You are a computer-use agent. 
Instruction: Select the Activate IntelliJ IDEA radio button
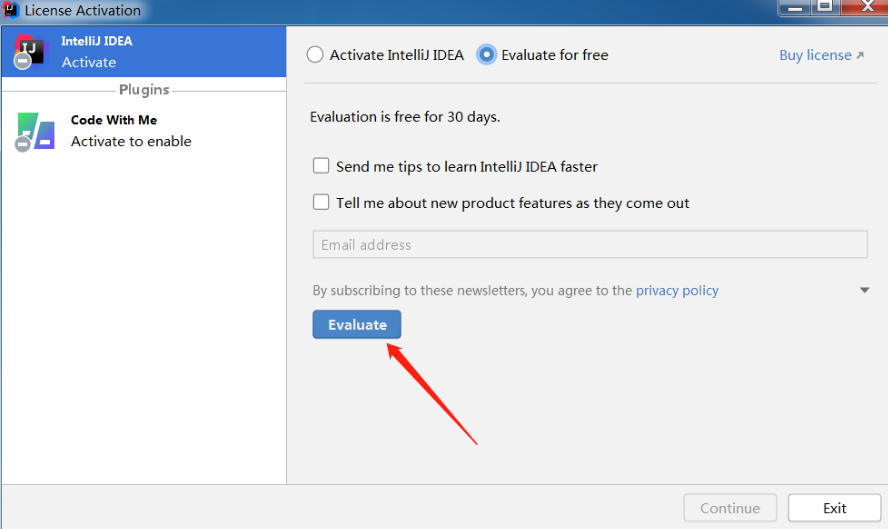pyautogui.click(x=315, y=55)
